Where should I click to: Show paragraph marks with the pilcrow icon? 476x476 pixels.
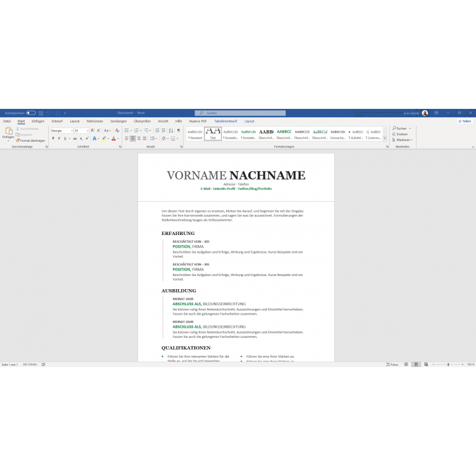(178, 130)
